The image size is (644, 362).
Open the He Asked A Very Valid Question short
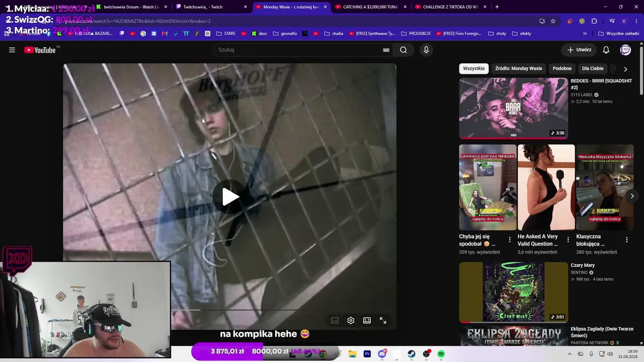click(546, 187)
